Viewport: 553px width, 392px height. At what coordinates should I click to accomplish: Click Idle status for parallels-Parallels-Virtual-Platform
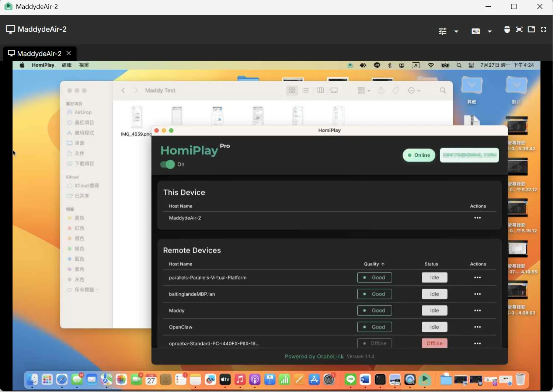(x=434, y=278)
